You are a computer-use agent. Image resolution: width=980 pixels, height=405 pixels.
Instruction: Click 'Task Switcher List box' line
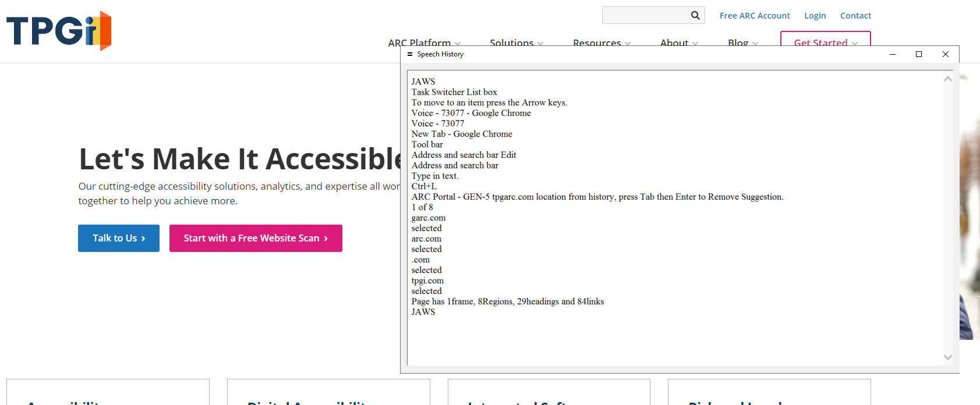pos(454,92)
